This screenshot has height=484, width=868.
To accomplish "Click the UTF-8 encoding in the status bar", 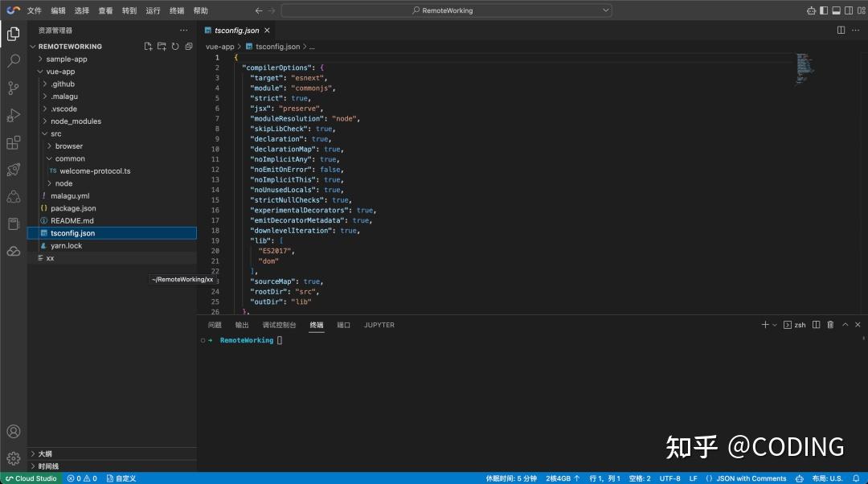I will (x=671, y=478).
